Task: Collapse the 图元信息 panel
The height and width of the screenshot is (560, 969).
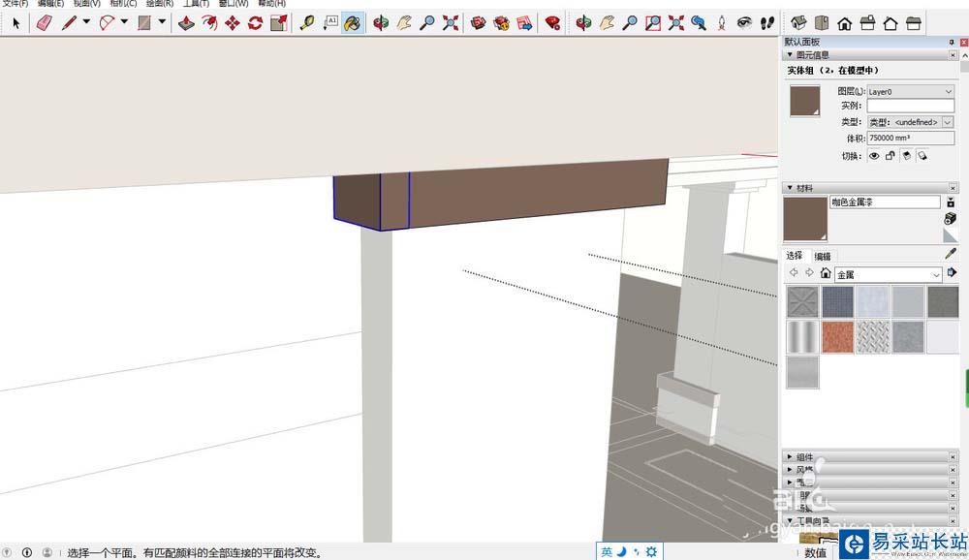Action: (x=790, y=55)
